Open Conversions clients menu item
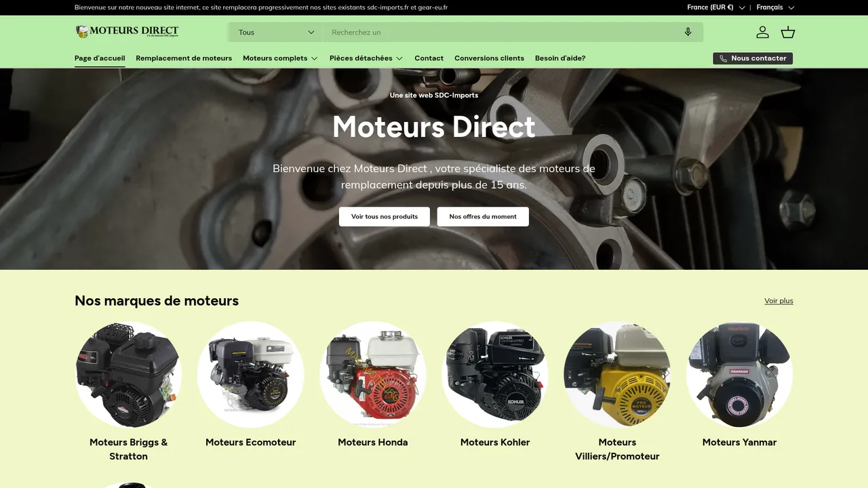This screenshot has height=488, width=868. click(489, 58)
